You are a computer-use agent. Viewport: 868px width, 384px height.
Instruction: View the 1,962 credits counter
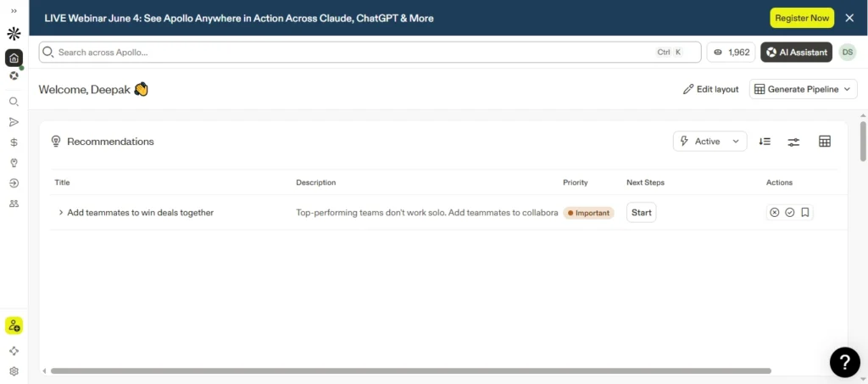[x=731, y=52]
